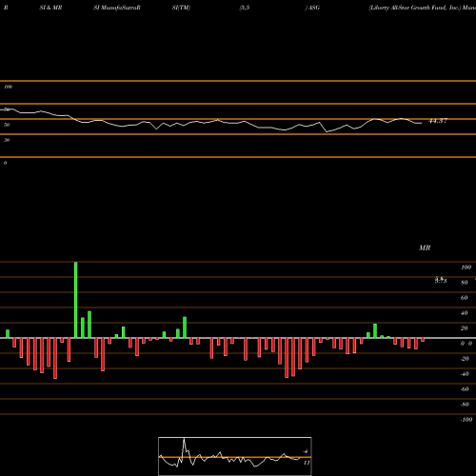The width and height of the screenshot is (476, 476).
Task: Click the '20' label on MR axis
Action: click(465, 328)
